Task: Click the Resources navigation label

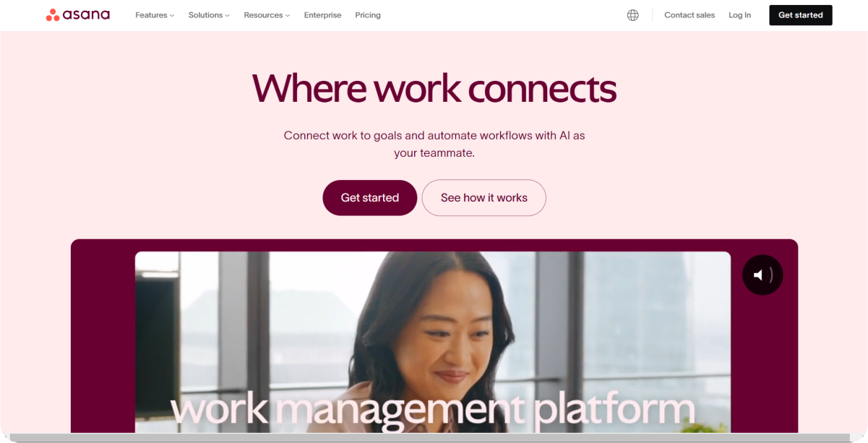Action: tap(263, 15)
